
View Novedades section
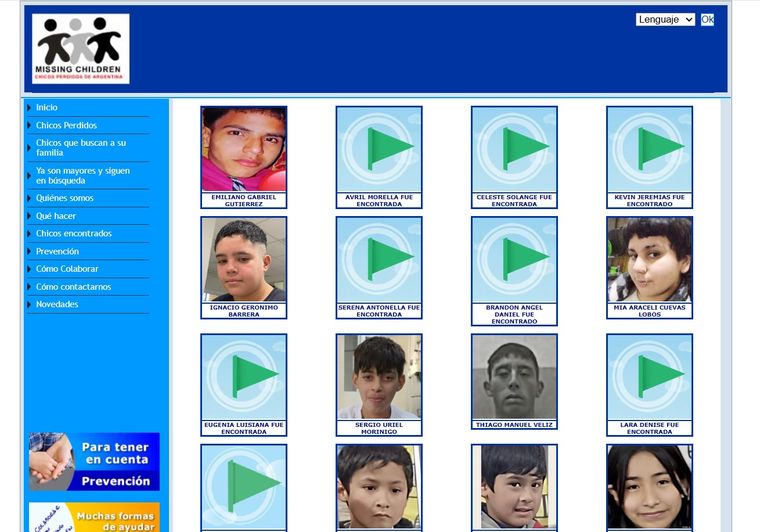(57, 304)
